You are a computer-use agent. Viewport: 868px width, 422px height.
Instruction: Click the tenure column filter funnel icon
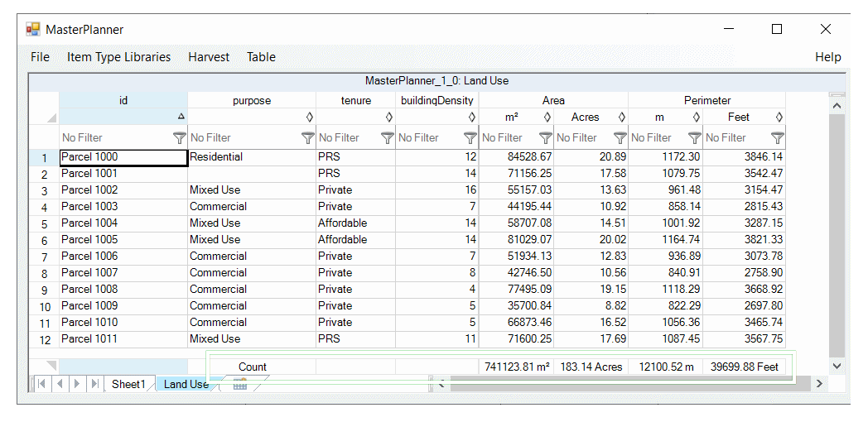point(388,137)
